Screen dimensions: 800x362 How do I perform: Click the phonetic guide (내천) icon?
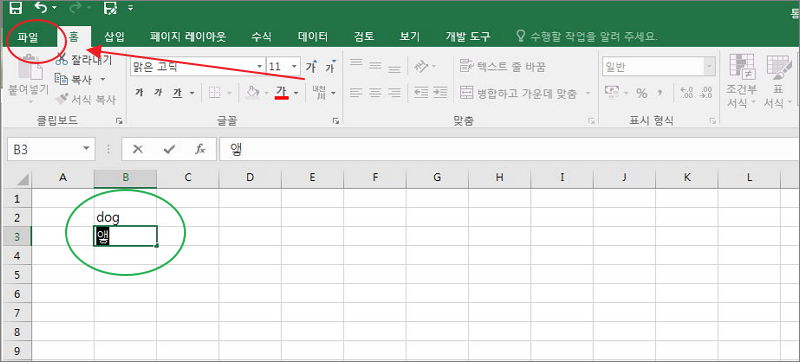coord(318,93)
